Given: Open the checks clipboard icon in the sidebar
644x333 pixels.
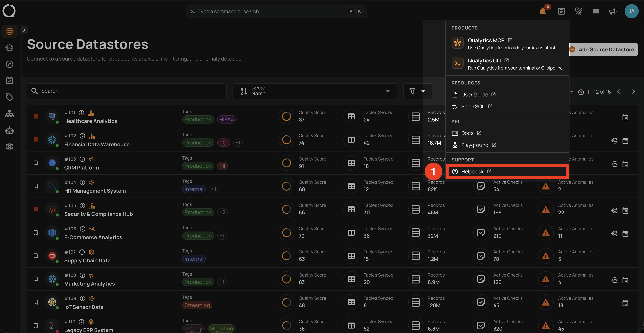Looking at the screenshot, I should 10,81.
